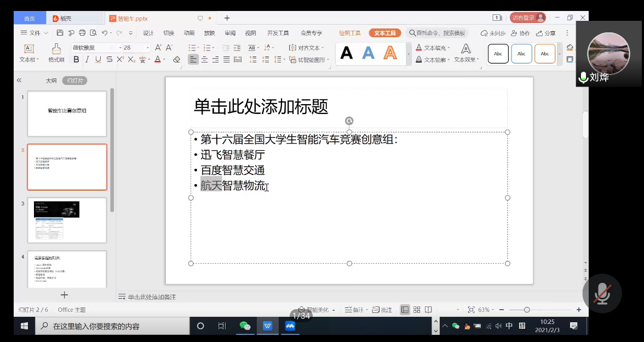Switch to slide sorter grid view icon

tap(417, 310)
